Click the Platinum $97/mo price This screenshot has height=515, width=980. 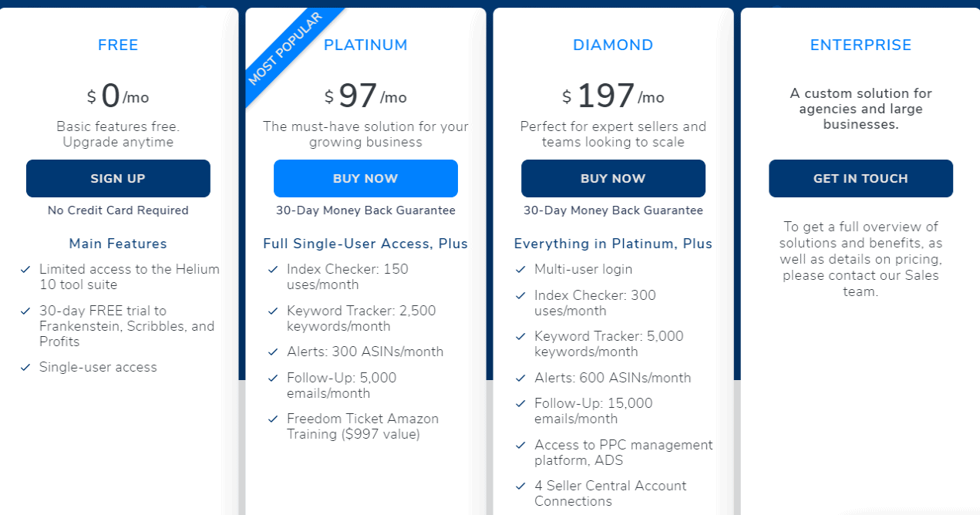[x=365, y=96]
